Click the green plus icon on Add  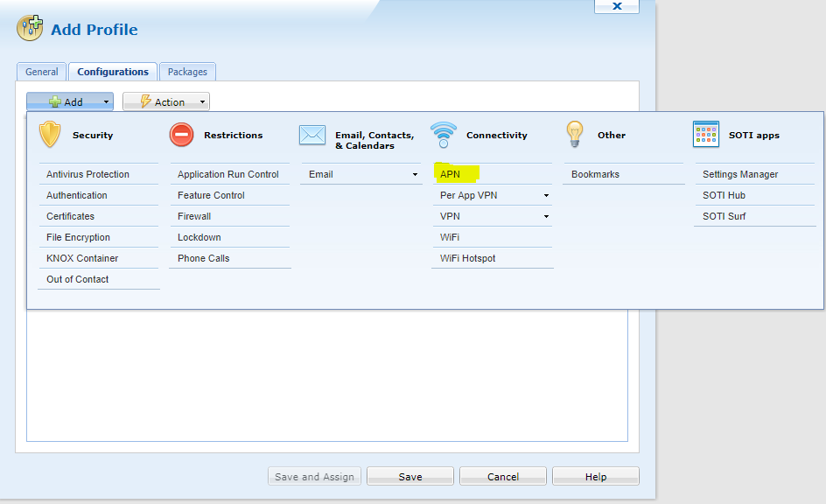[x=55, y=101]
